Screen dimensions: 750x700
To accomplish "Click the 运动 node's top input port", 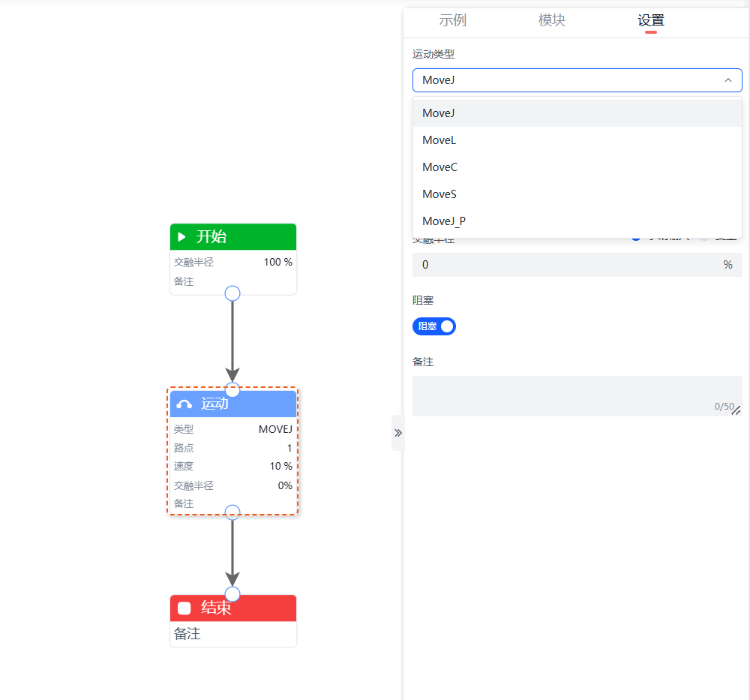I will [x=232, y=389].
